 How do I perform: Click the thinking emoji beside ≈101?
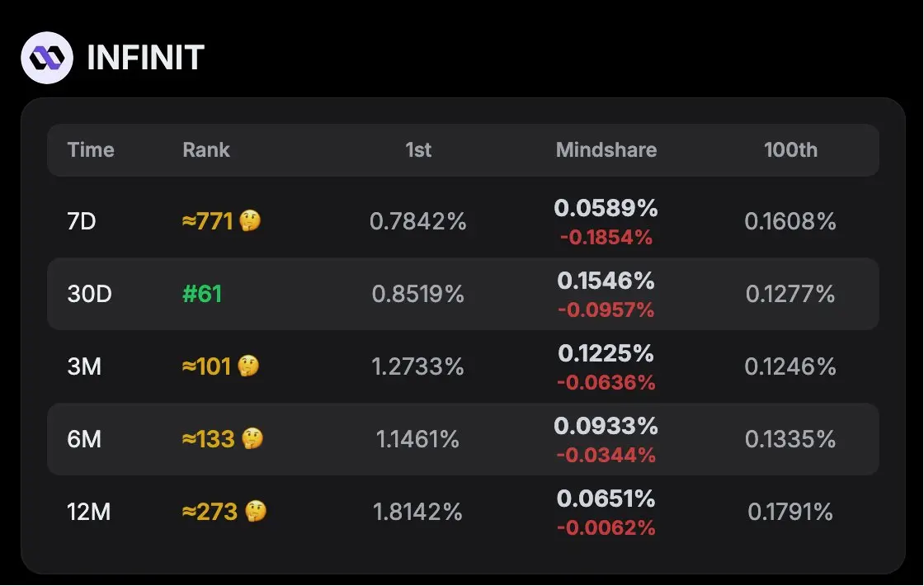tap(248, 366)
